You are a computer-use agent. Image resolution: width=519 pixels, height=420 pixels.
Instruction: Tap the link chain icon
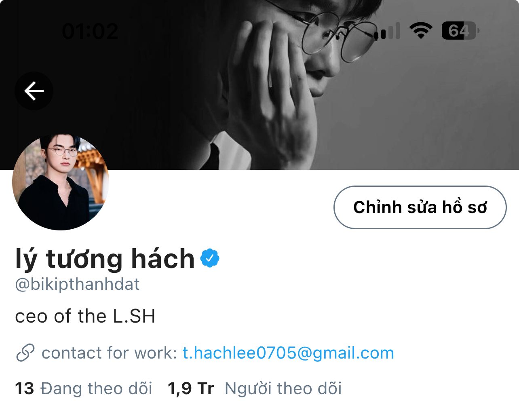[25, 353]
